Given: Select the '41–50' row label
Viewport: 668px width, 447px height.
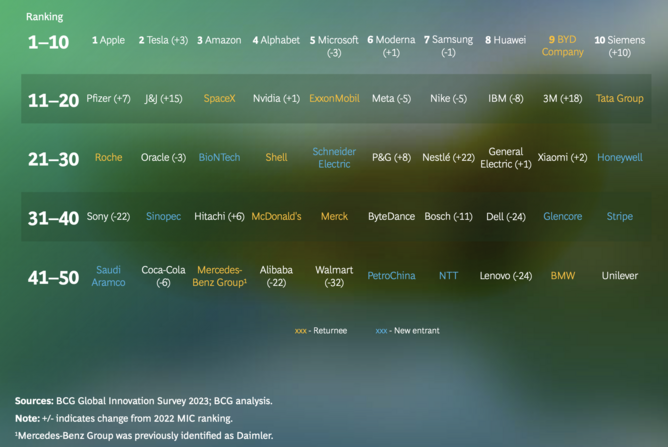Looking at the screenshot, I should [x=53, y=278].
